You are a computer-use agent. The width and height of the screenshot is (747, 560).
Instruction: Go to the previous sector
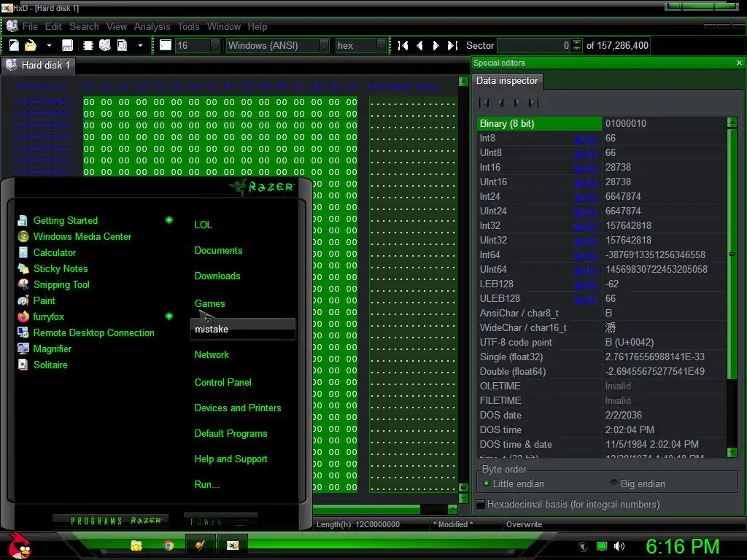[419, 45]
